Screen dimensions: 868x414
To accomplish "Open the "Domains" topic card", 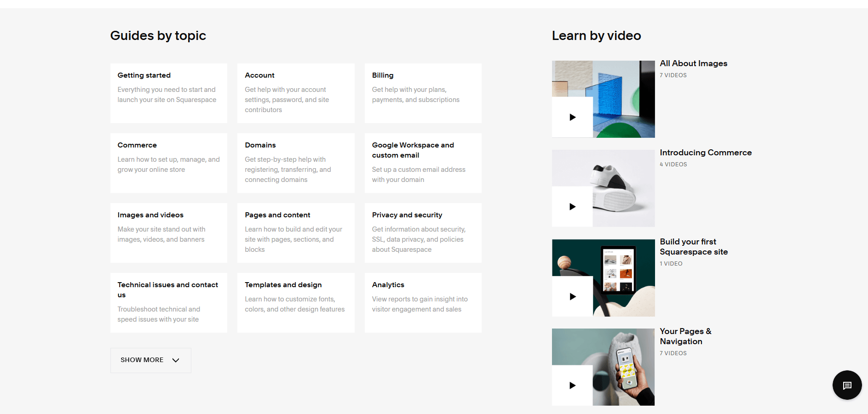I will (x=296, y=163).
